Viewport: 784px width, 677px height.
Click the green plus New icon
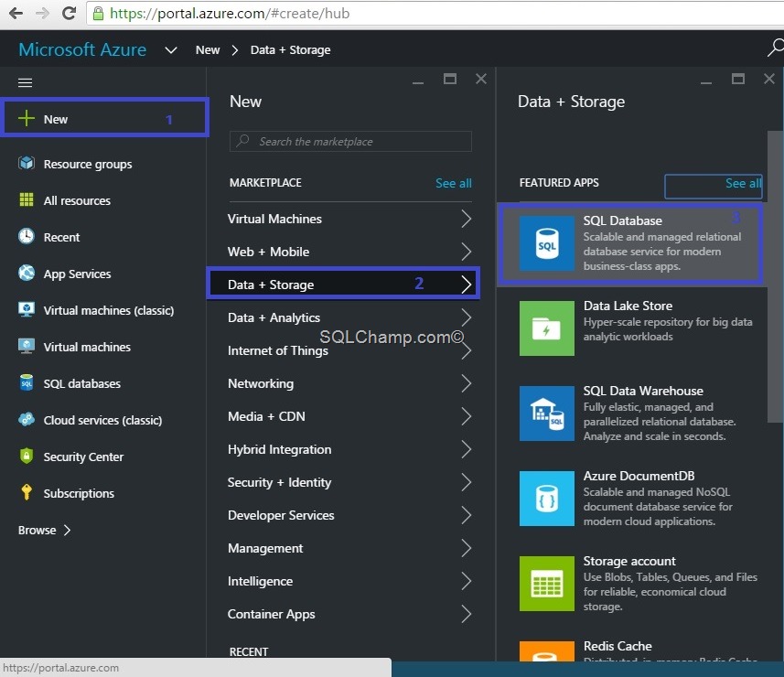coord(26,119)
